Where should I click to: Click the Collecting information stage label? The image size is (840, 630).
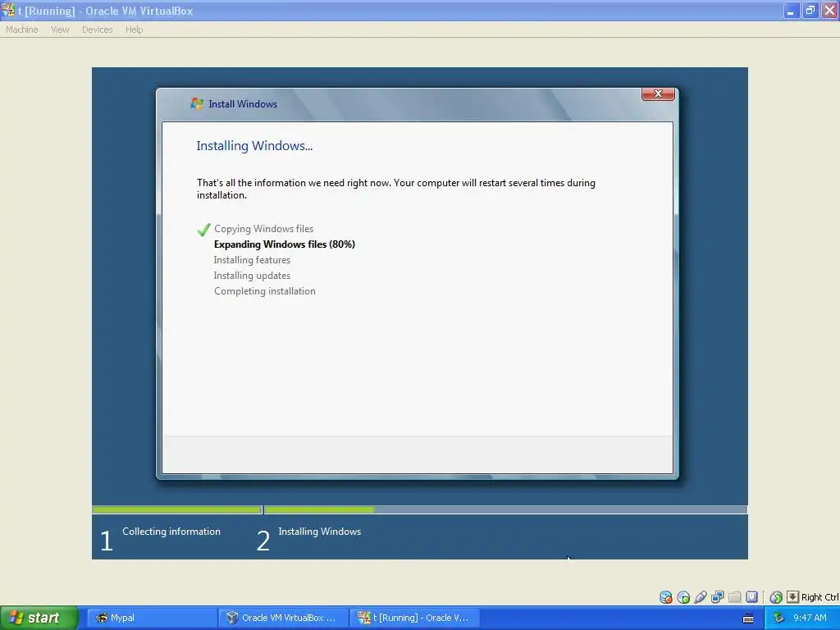171,532
